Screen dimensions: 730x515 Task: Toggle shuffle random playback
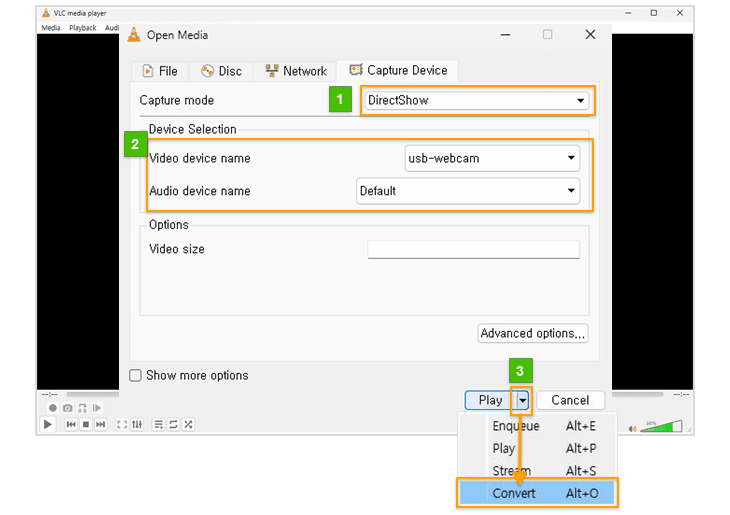point(188,424)
